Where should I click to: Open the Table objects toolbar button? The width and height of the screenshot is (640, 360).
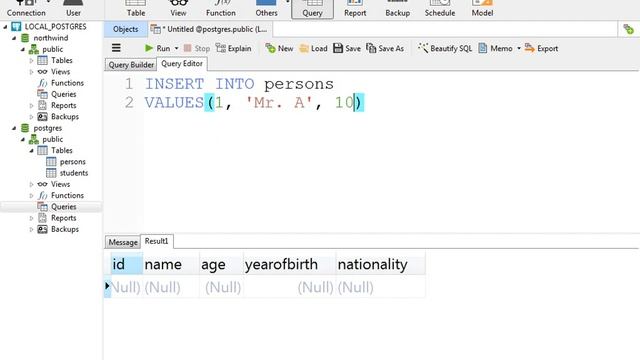click(136, 9)
